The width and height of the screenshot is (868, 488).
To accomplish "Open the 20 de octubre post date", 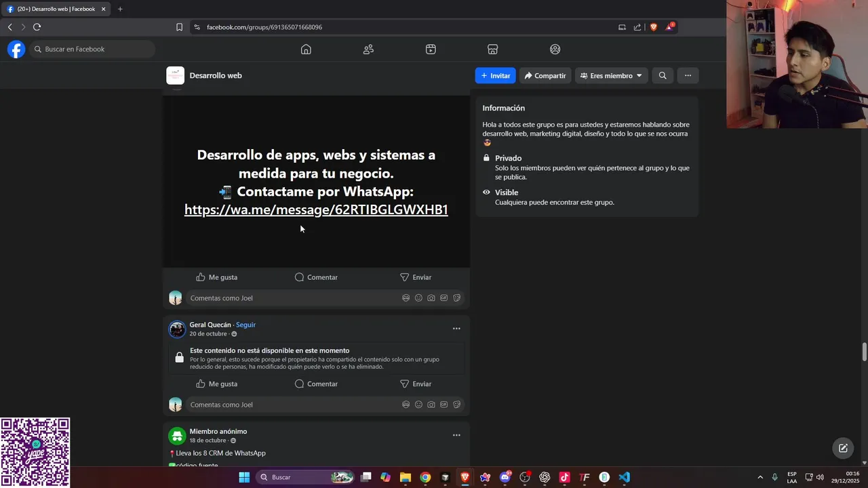I will point(208,334).
